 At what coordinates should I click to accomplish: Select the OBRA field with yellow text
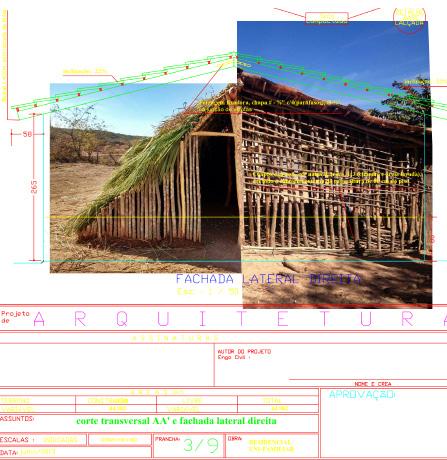tap(272, 445)
